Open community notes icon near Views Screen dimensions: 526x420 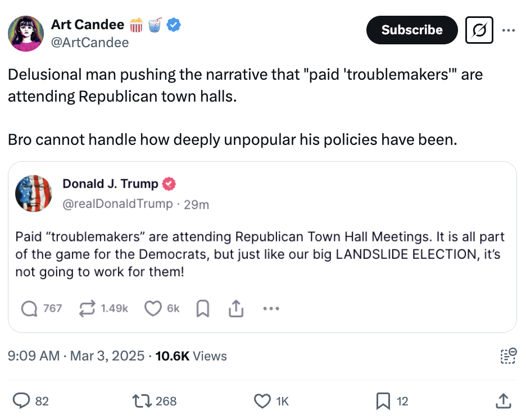(507, 356)
